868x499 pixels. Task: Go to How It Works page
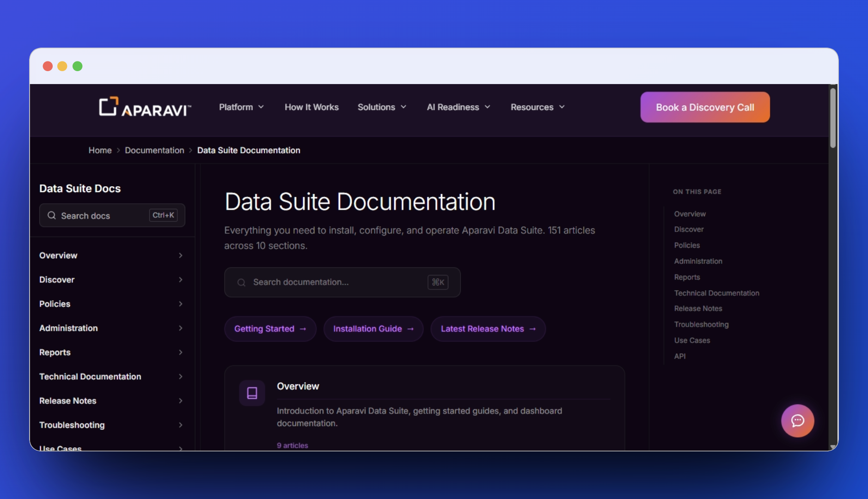(x=312, y=107)
